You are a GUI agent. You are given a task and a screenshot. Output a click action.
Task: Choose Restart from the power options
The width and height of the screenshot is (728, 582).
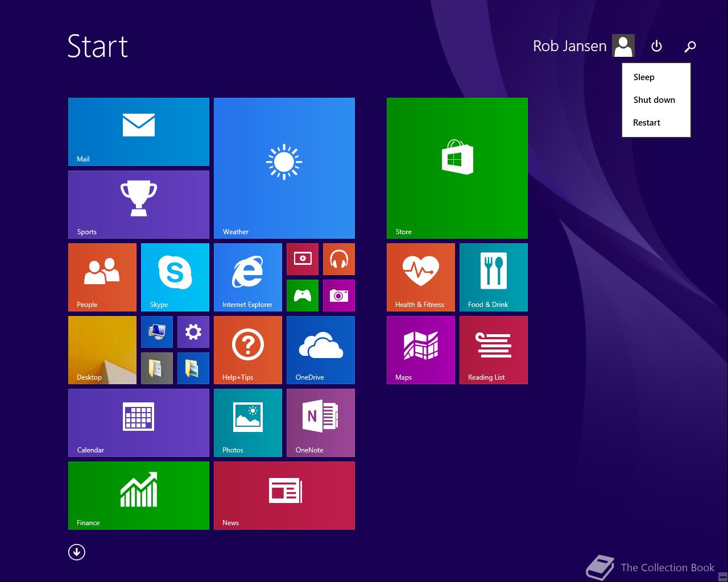647,122
